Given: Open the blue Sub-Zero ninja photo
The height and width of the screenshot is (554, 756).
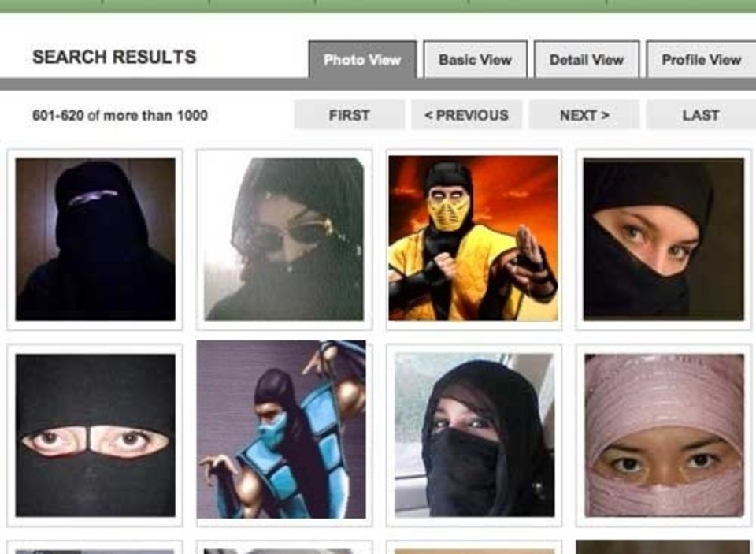Looking at the screenshot, I should 281,429.
